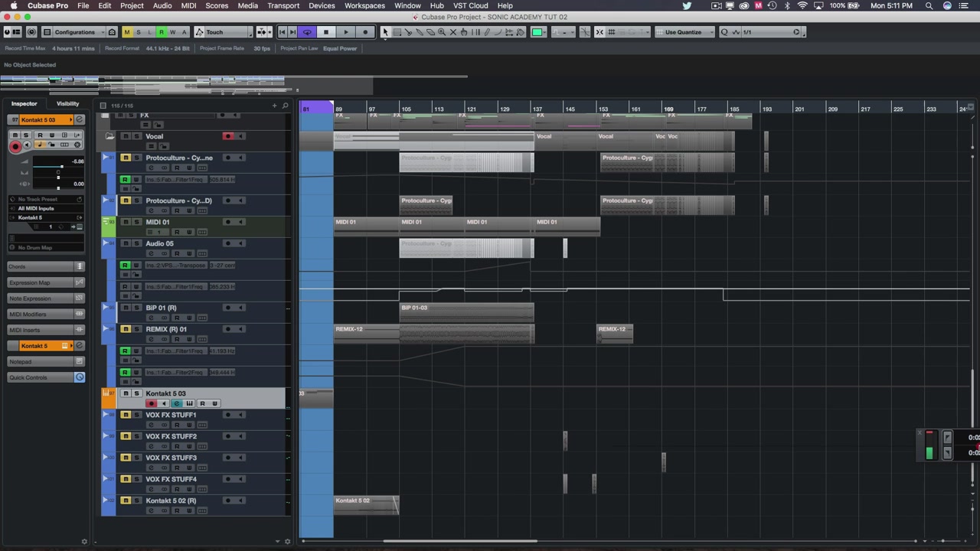Open the Project menu
Screen dimensions: 980x551
(x=132, y=5)
